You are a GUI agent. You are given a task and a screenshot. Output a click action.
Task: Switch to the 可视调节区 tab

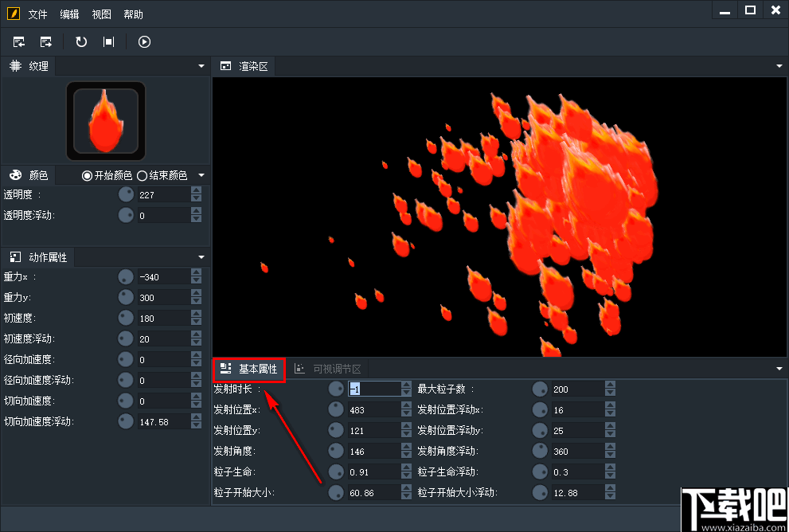(328, 369)
